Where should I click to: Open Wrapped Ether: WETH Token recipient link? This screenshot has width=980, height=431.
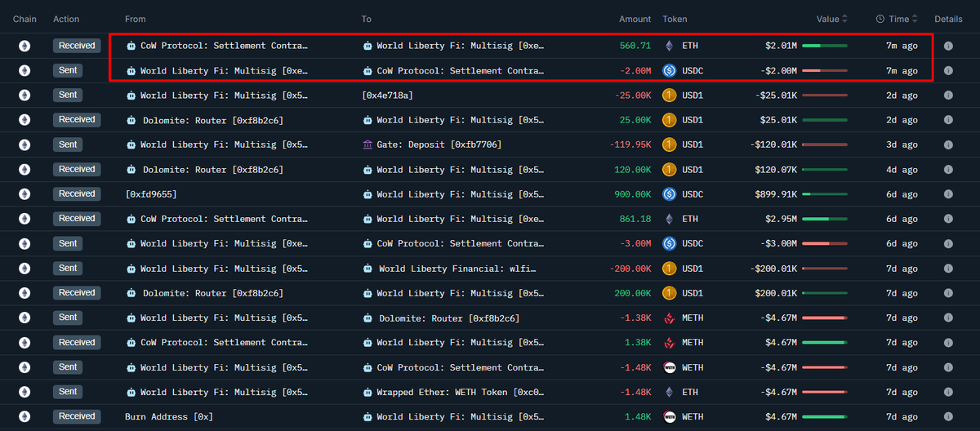pyautogui.click(x=460, y=392)
